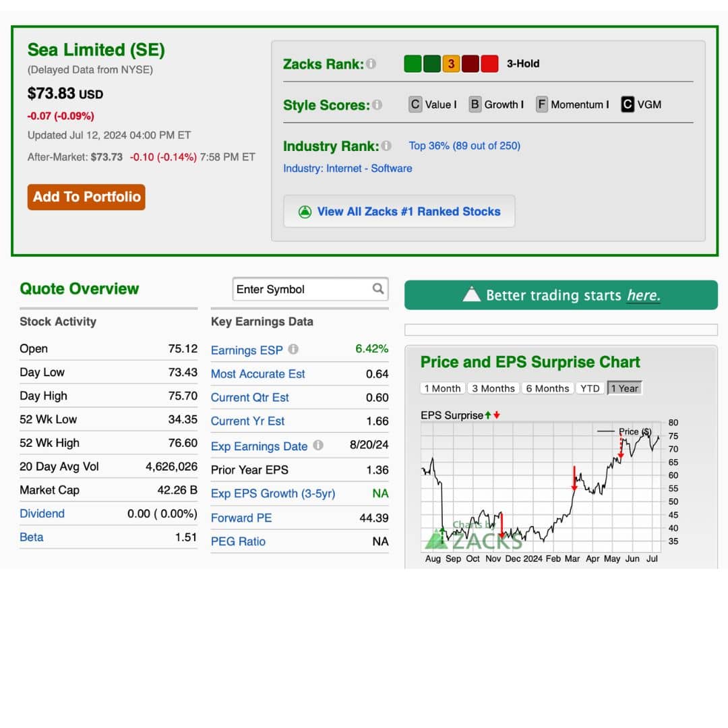Click the dark red rank square
The width and height of the screenshot is (728, 728).
point(471,63)
